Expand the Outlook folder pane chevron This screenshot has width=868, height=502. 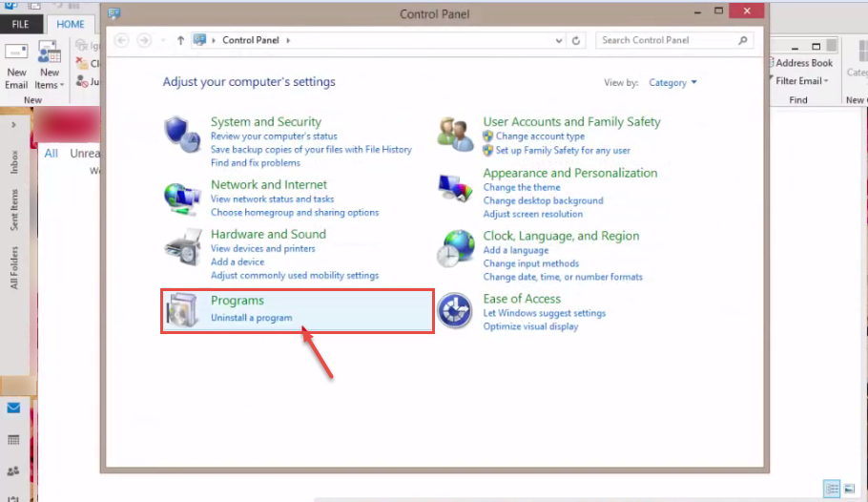(13, 125)
